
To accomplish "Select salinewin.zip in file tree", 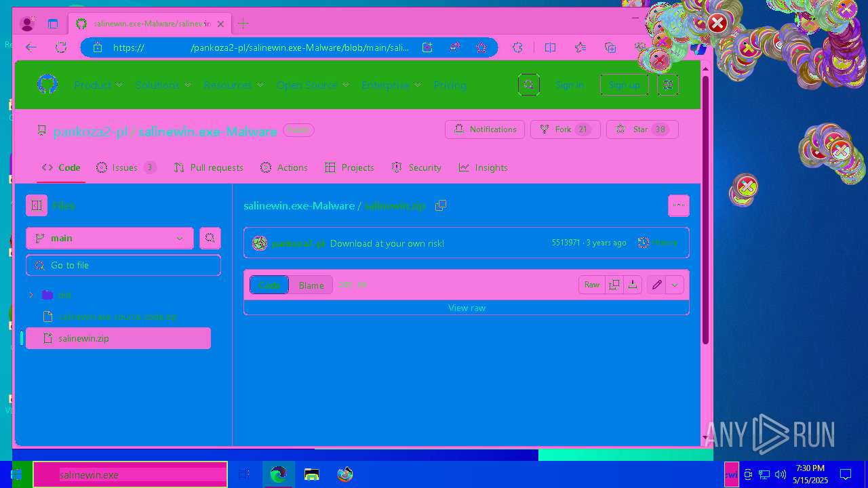I will coord(118,338).
